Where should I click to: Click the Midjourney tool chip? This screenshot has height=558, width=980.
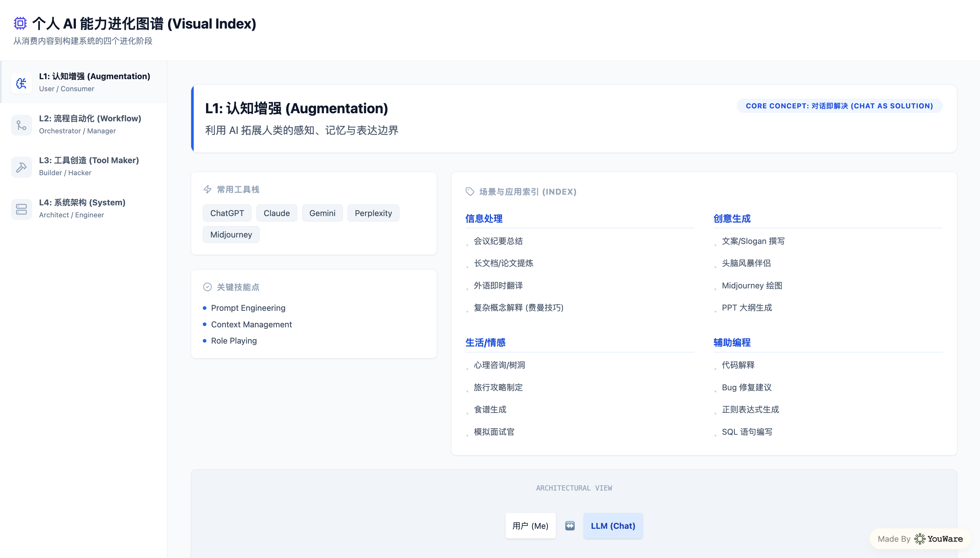click(231, 235)
